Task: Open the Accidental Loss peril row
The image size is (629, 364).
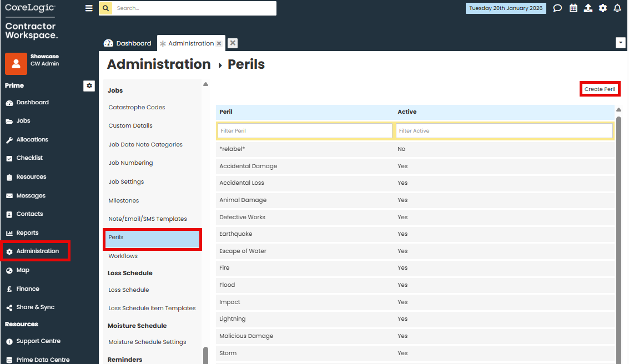Action: (x=415, y=183)
